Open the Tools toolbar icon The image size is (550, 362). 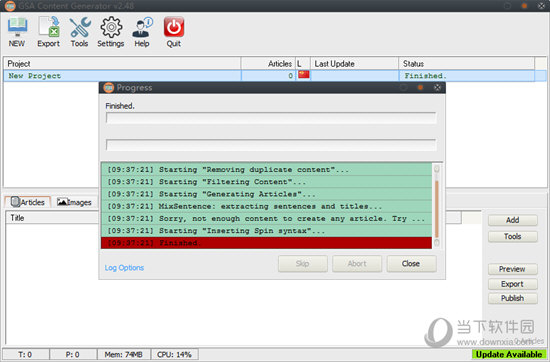[80, 32]
